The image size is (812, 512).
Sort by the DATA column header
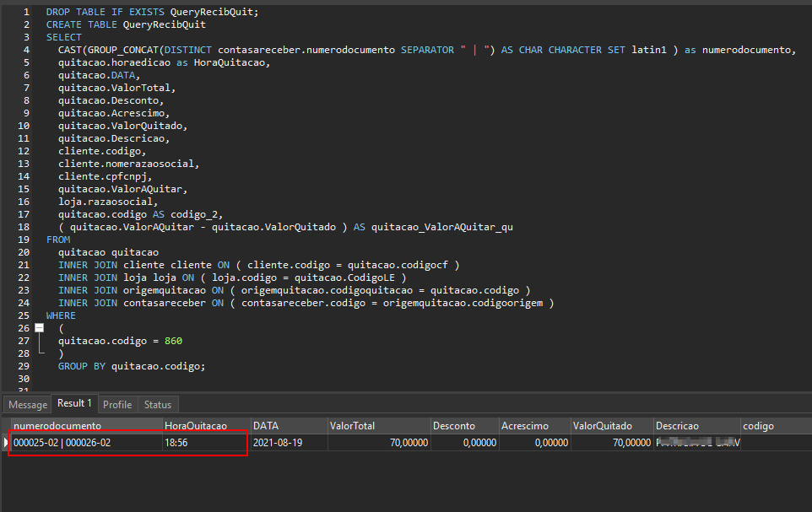(289, 426)
